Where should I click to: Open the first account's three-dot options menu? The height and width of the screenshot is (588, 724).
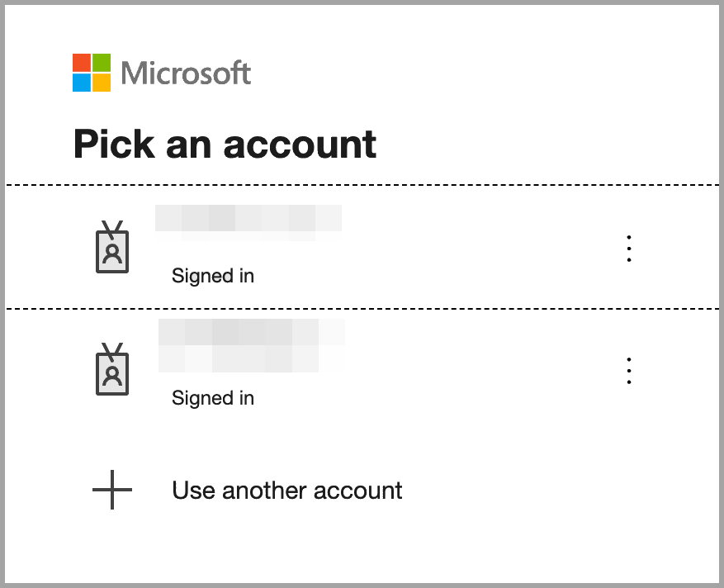[x=629, y=249]
